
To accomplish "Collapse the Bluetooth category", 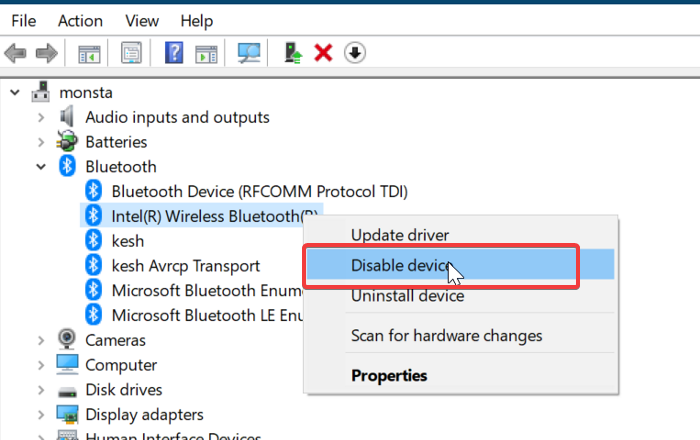I will tap(41, 167).
